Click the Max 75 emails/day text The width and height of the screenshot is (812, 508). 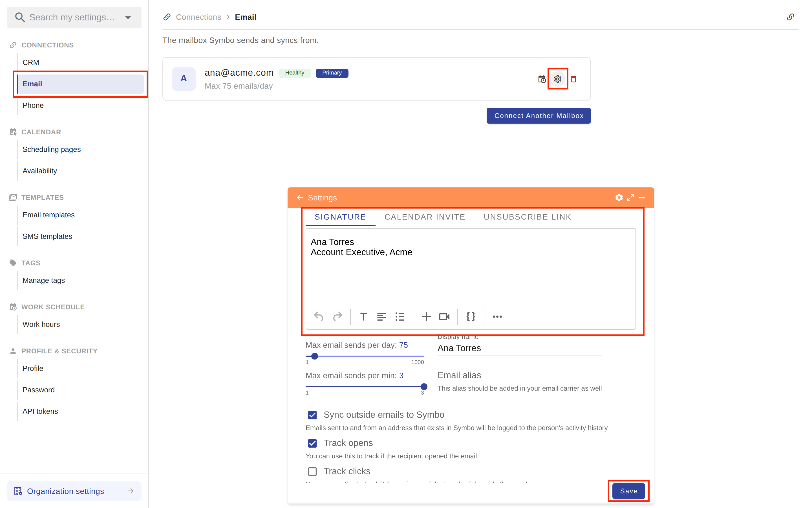point(239,86)
